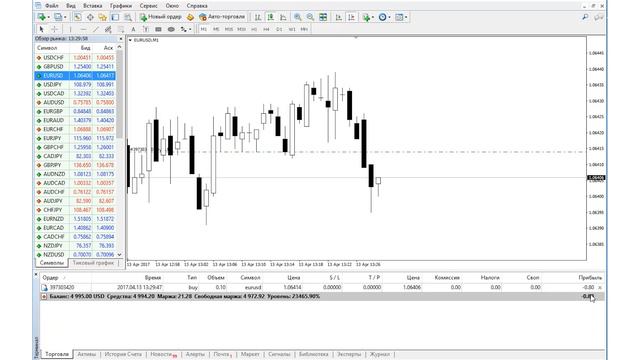640x360 pixels.
Task: Switch to the История Счета tab
Action: (x=123, y=354)
